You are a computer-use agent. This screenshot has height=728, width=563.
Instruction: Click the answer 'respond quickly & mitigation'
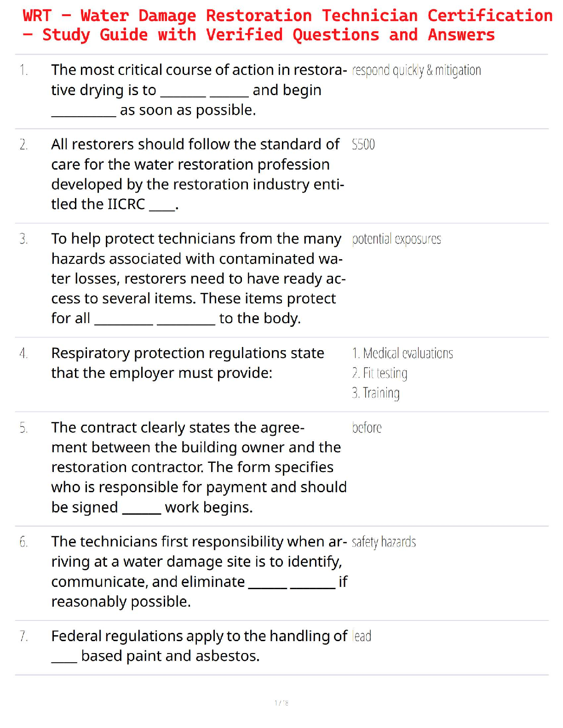click(416, 70)
